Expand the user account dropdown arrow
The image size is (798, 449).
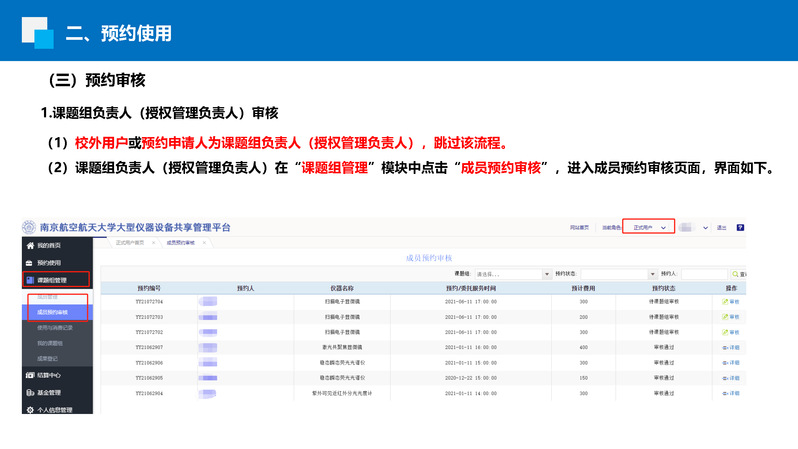coord(706,227)
